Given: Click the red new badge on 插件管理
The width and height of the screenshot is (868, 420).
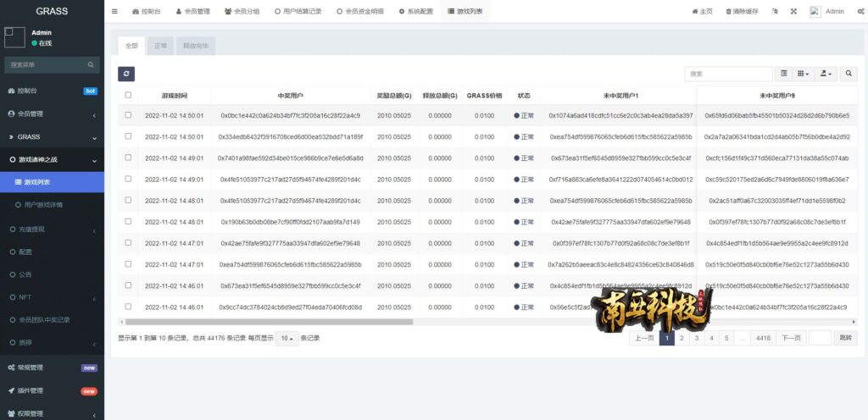Looking at the screenshot, I should (x=89, y=391).
